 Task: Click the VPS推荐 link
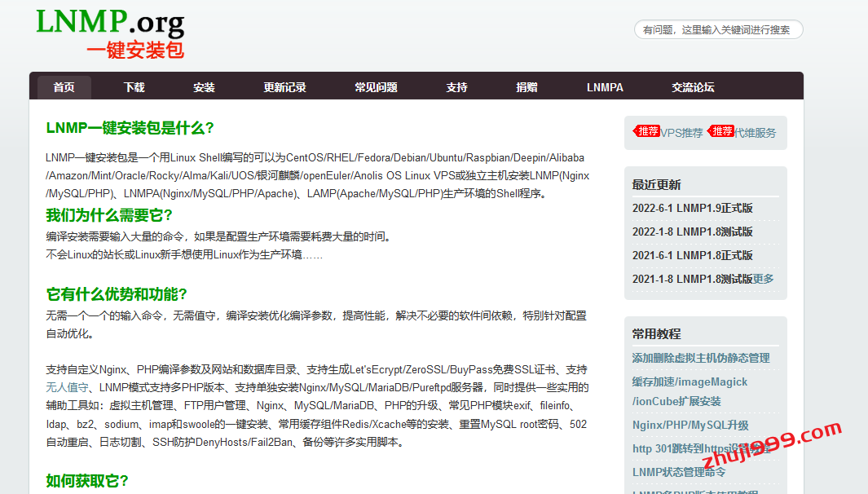[x=681, y=133]
